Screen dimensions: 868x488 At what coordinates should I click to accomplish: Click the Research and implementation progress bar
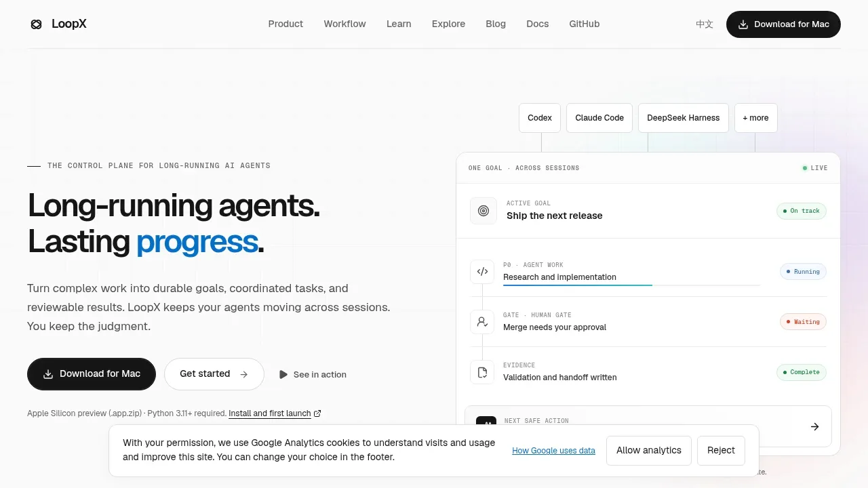click(x=631, y=285)
